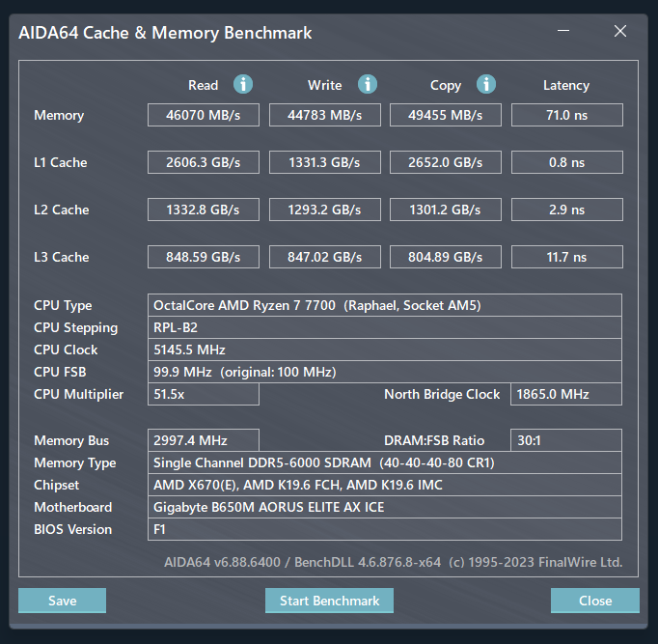Click the CPU Clock label
658x644 pixels.
(66, 350)
